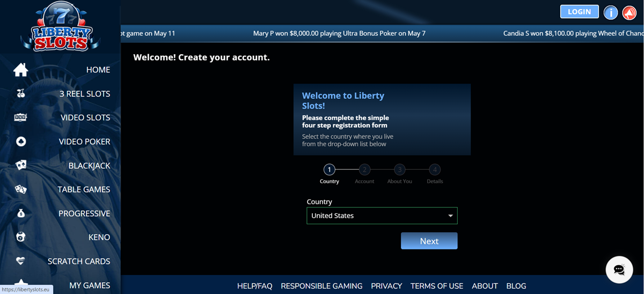The height and width of the screenshot is (294, 644).
Task: Click the Welcome to Liberty Slots! banner title
Action: click(343, 101)
